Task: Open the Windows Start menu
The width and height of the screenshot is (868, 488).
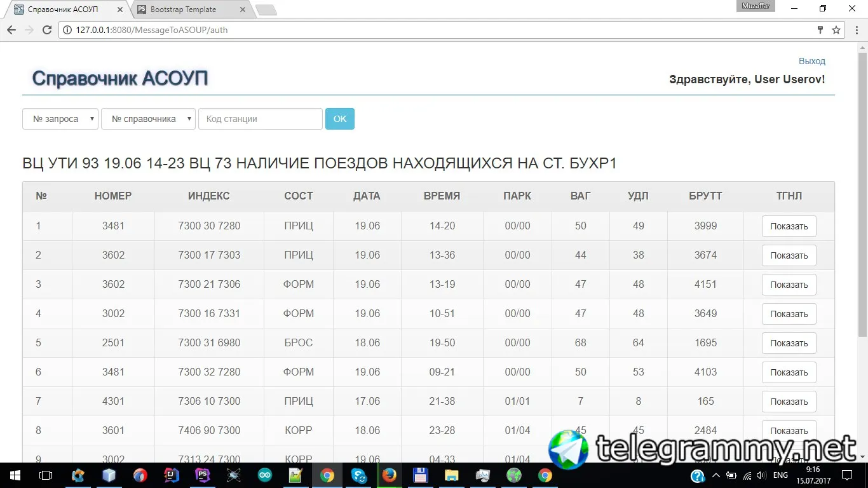Action: pos(15,475)
